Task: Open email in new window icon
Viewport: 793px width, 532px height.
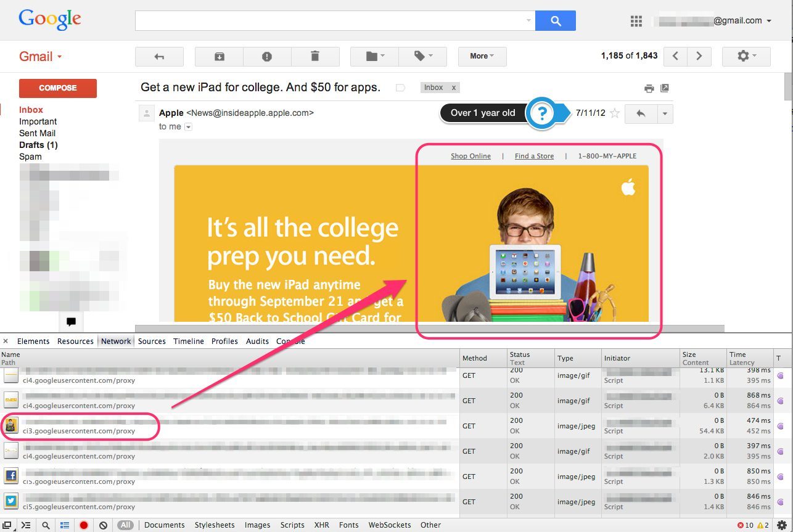Action: point(664,88)
